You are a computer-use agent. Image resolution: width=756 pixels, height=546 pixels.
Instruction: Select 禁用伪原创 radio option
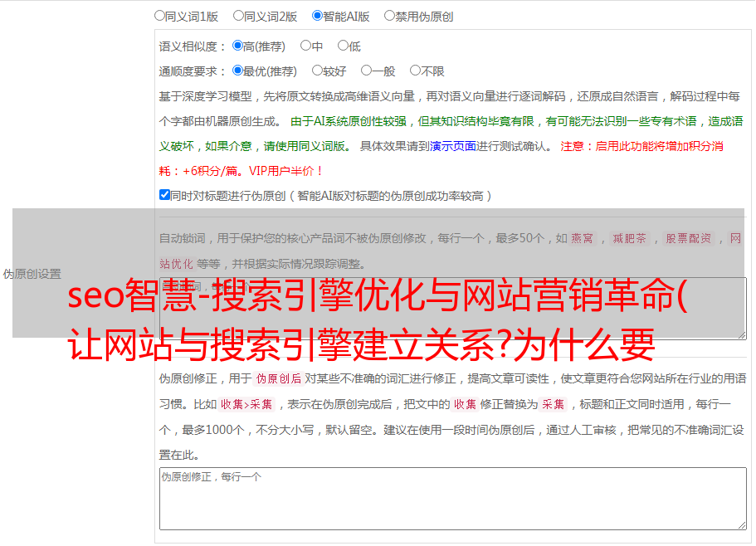point(389,16)
